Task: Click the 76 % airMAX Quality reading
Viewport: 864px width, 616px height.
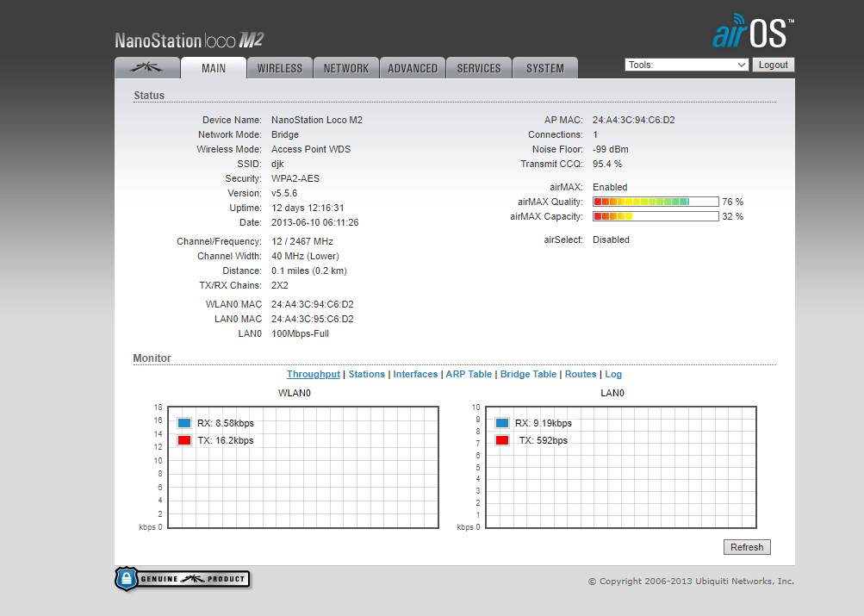Action: pyautogui.click(x=733, y=202)
